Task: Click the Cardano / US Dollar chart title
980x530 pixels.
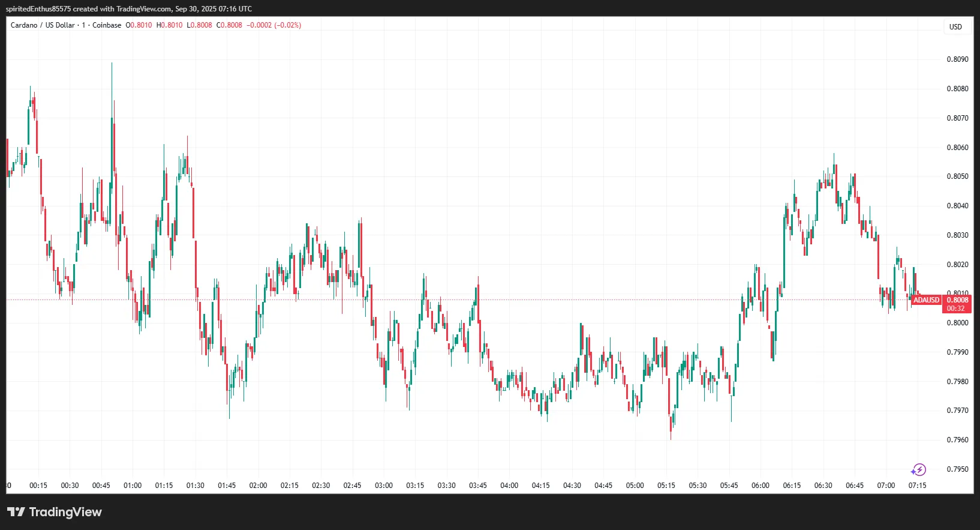Action: [x=43, y=25]
